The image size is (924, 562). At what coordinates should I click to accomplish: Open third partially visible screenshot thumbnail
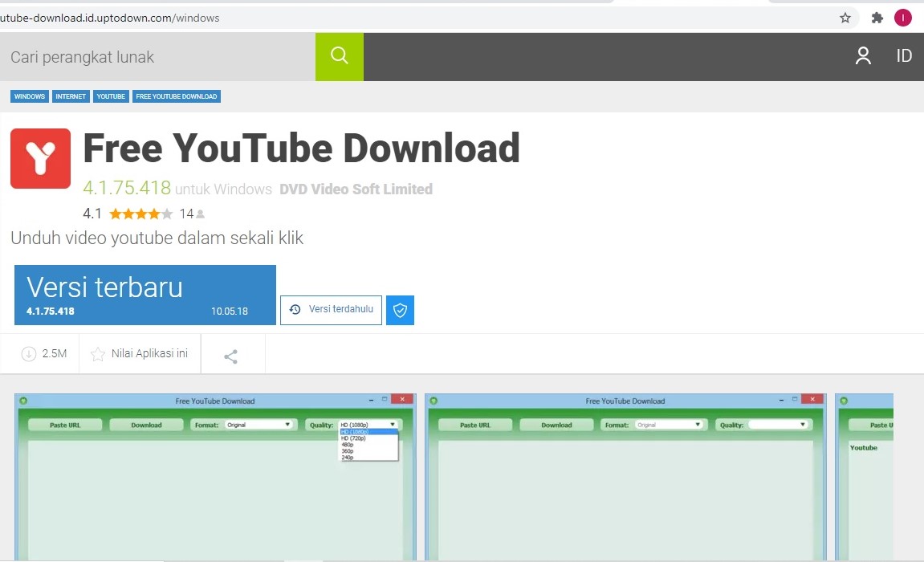coord(864,477)
